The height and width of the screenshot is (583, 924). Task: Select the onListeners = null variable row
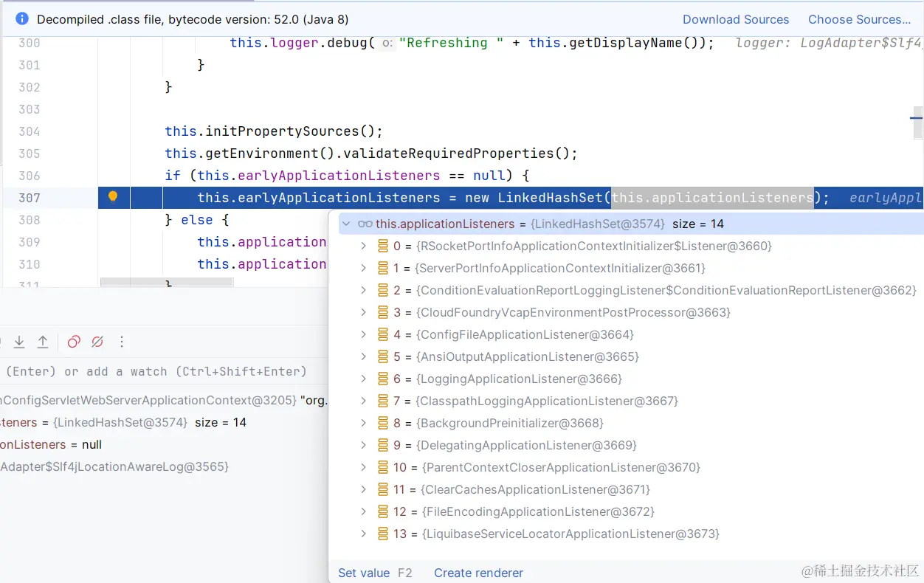pyautogui.click(x=162, y=445)
